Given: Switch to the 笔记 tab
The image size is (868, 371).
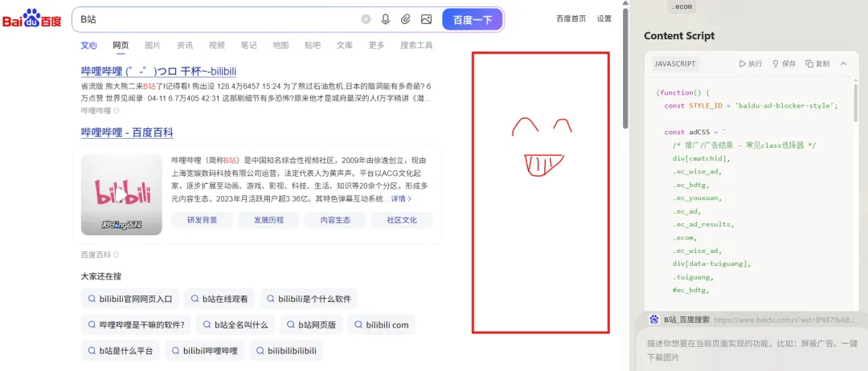Looking at the screenshot, I should [x=248, y=45].
